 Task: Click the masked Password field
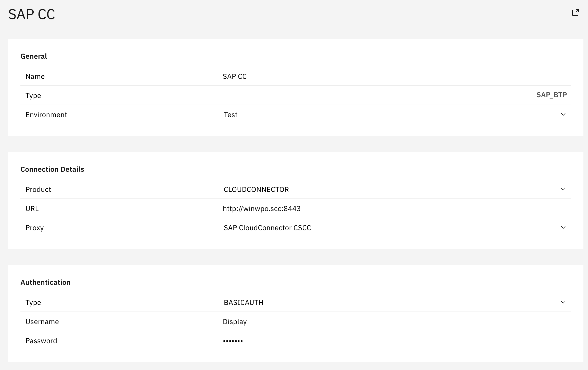[x=233, y=341]
